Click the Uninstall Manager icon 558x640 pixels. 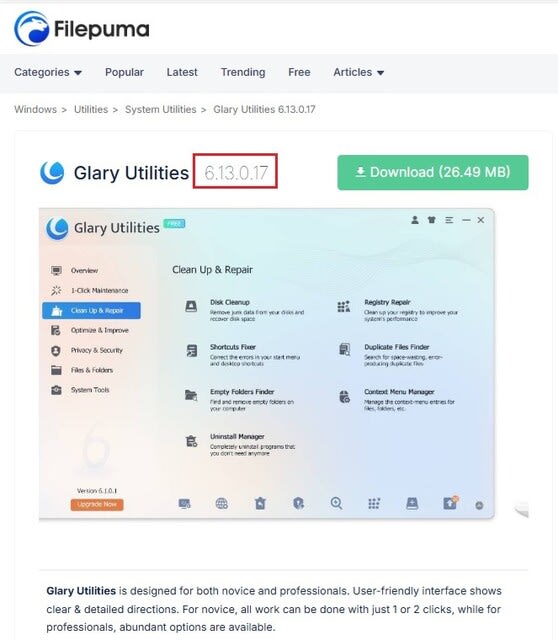[191, 441]
